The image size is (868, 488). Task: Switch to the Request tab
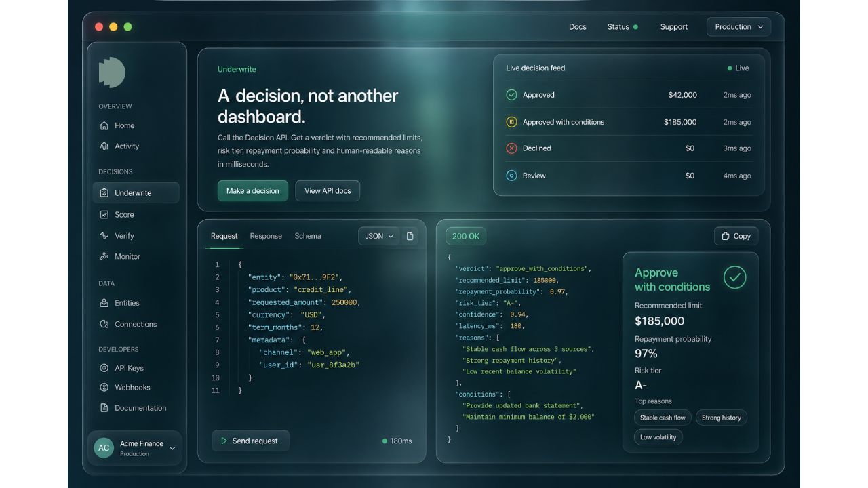coord(224,236)
